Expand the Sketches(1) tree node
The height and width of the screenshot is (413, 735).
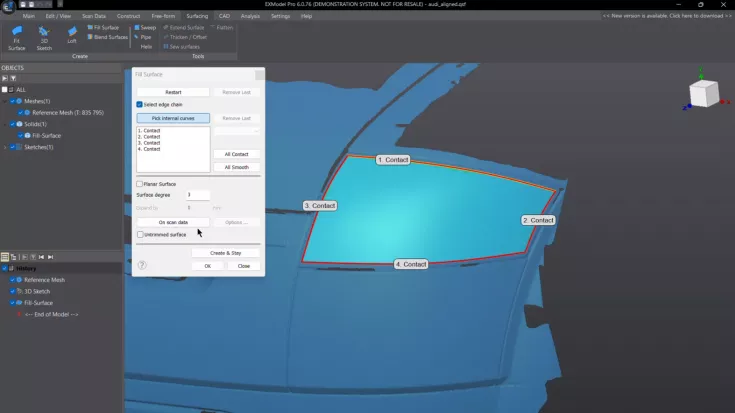tap(6, 147)
